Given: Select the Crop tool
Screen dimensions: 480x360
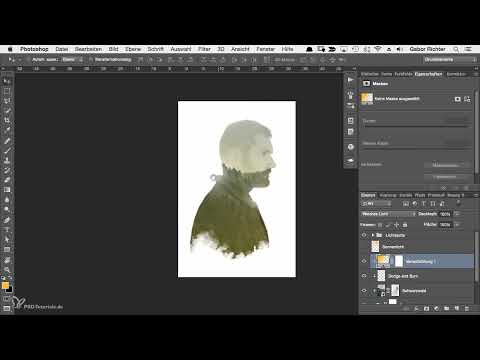Looking at the screenshot, I should click(7, 120).
